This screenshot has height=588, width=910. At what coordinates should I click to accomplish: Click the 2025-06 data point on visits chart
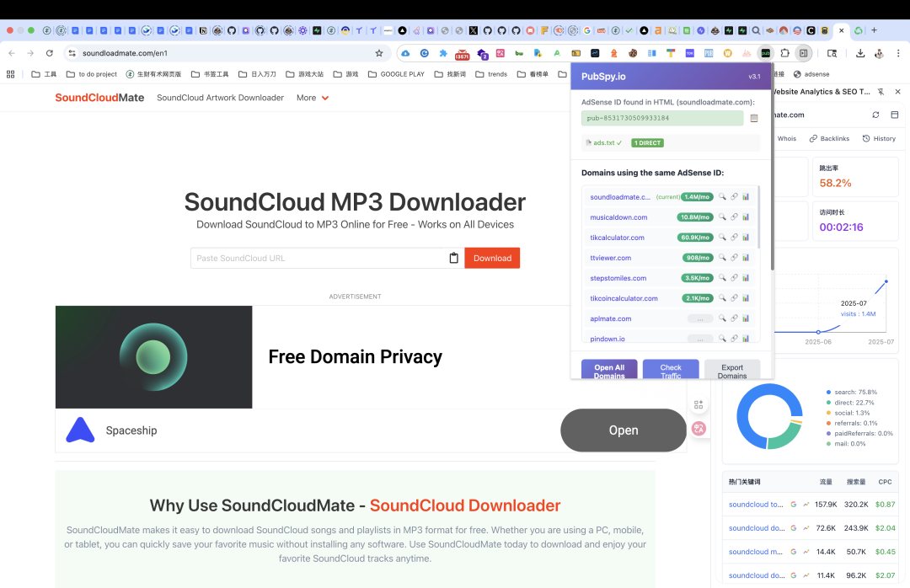(x=818, y=332)
